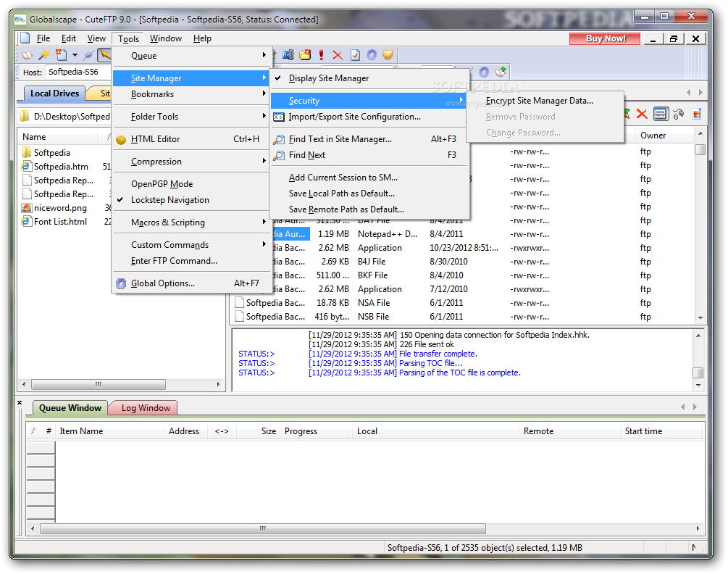Screen dimensions: 728x574
Task: Expand the Custom Commands submenu
Action: (x=191, y=245)
